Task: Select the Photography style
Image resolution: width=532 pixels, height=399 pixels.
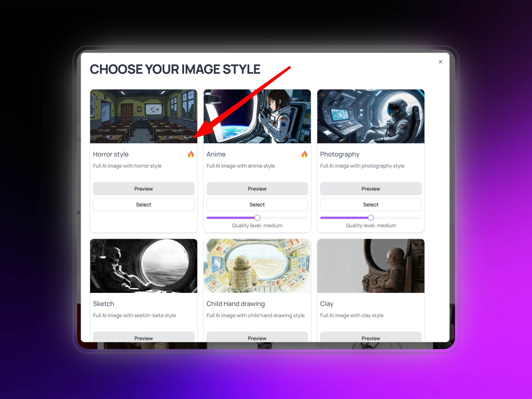Action: pyautogui.click(x=371, y=204)
